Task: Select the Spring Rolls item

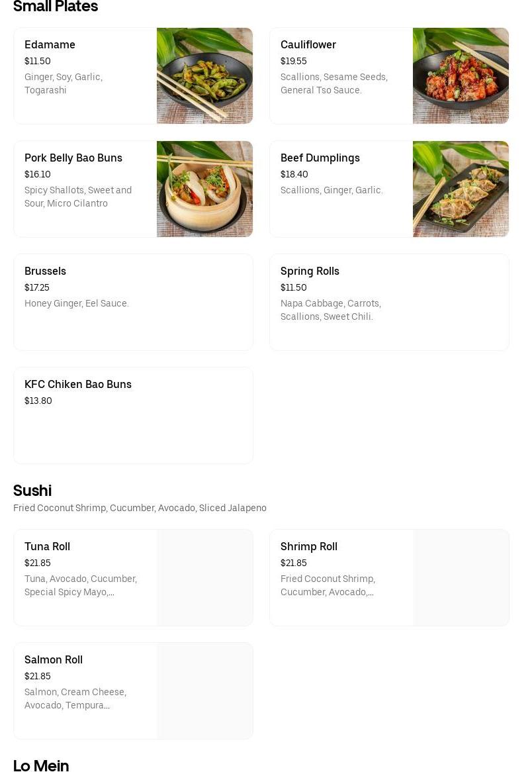Action: 310,271
